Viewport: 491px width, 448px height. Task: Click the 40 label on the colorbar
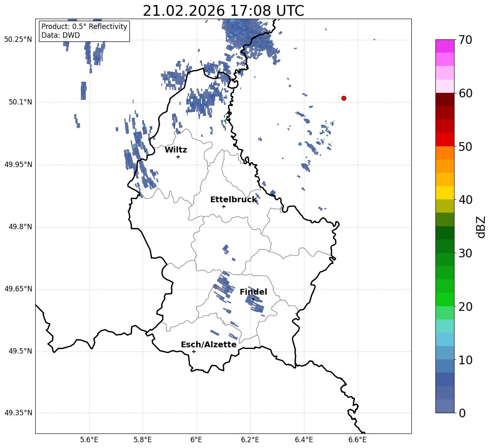(x=465, y=200)
